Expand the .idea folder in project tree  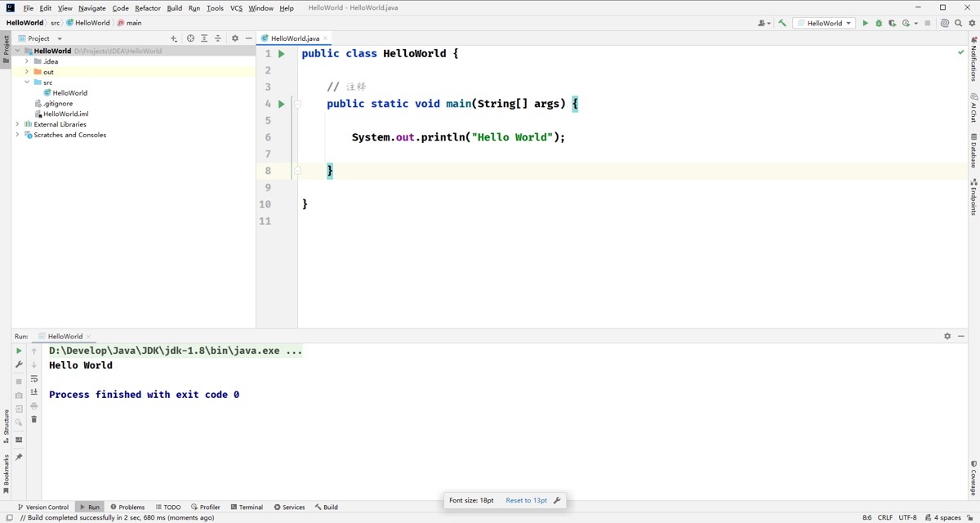click(x=27, y=61)
